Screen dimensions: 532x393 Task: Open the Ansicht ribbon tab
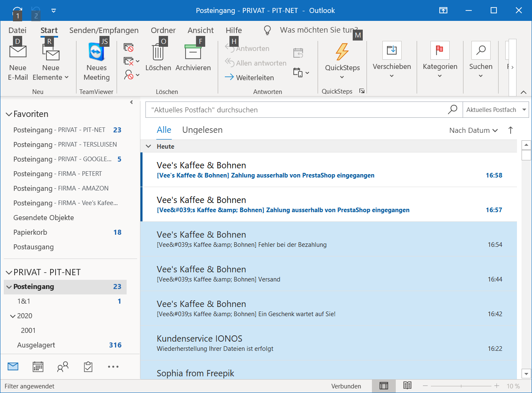[201, 30]
